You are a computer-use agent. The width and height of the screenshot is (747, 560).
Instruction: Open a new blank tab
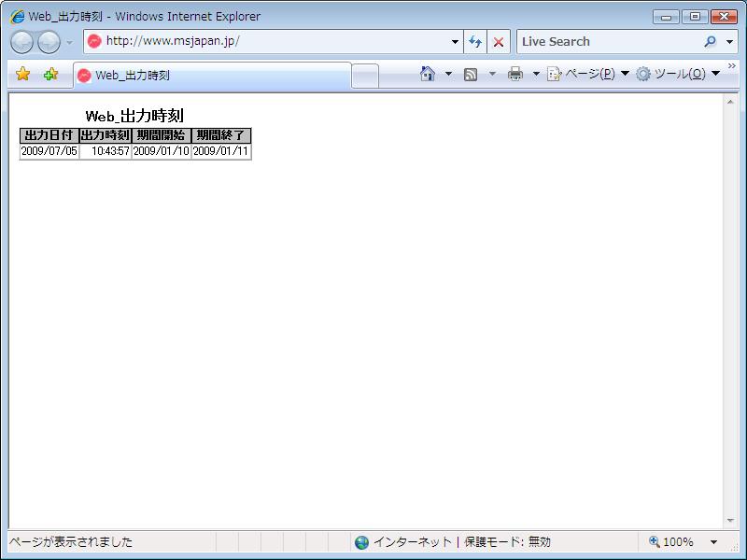pos(365,77)
